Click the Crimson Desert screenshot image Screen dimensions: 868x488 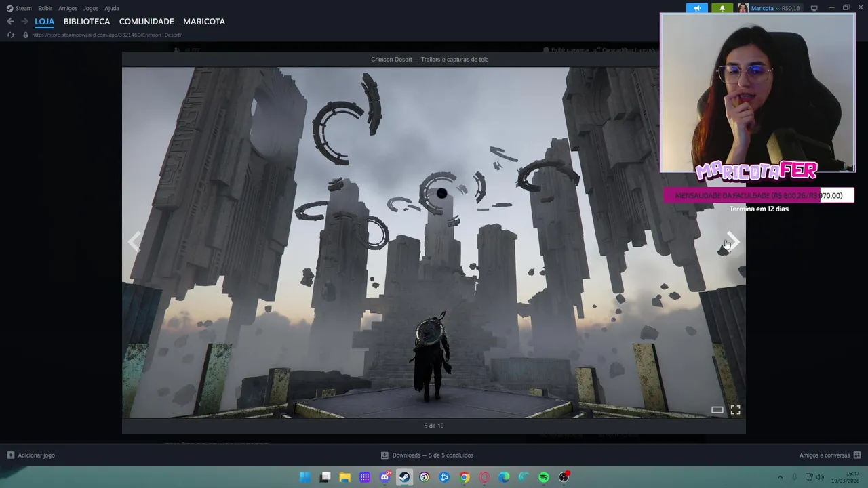(433, 242)
